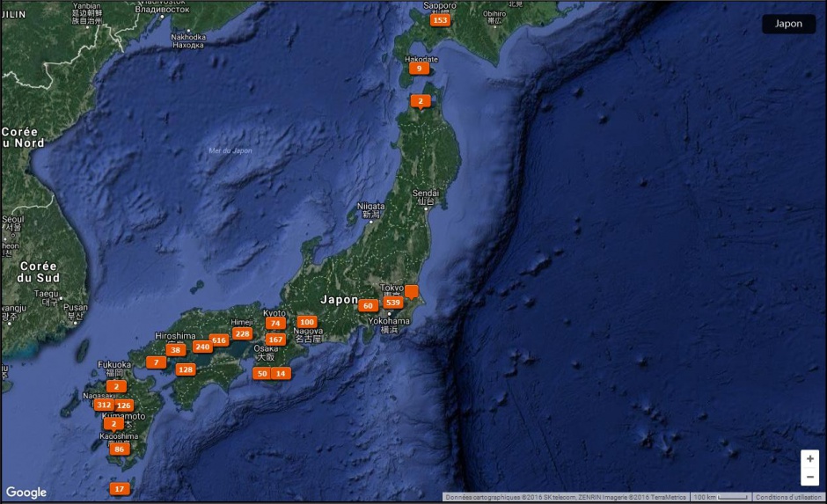Click the 2 marker south of Hakodate

coord(421,100)
